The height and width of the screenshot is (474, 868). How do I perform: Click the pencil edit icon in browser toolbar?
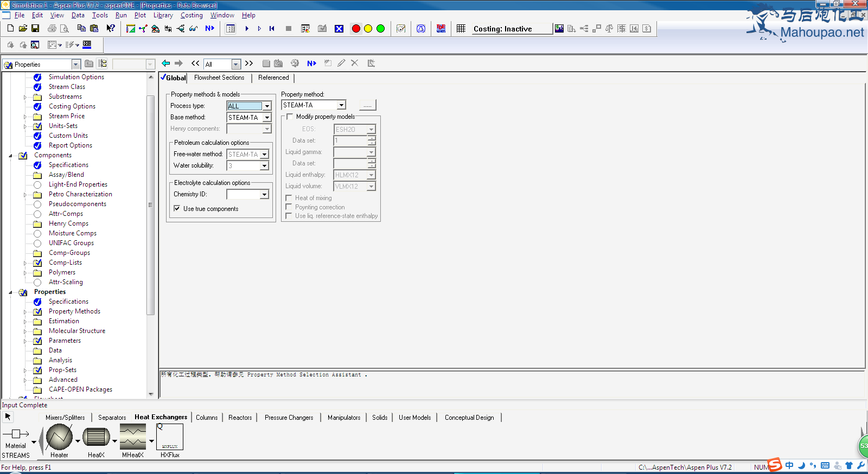click(341, 63)
